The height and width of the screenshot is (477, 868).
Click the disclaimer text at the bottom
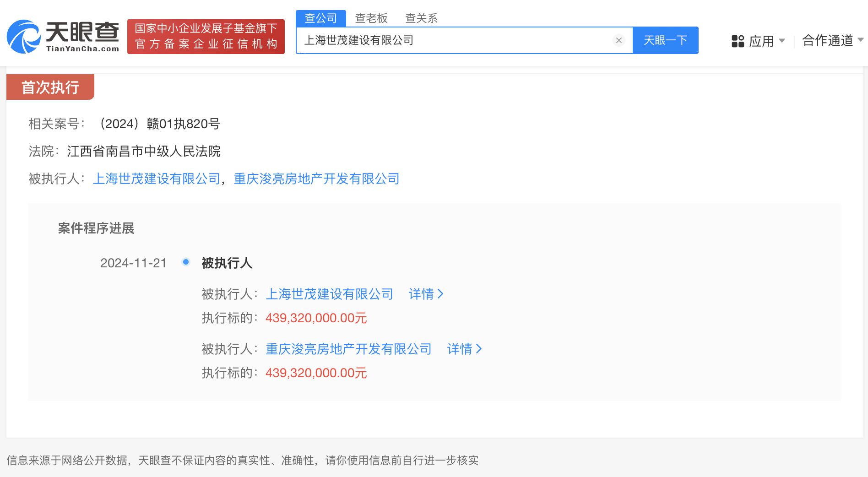[x=243, y=460]
